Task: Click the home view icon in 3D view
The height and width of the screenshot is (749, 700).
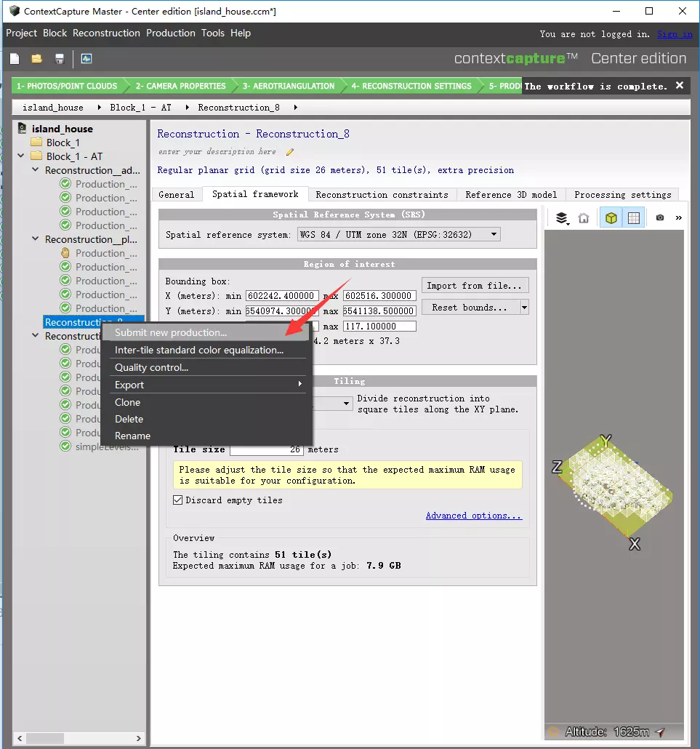Action: point(584,218)
